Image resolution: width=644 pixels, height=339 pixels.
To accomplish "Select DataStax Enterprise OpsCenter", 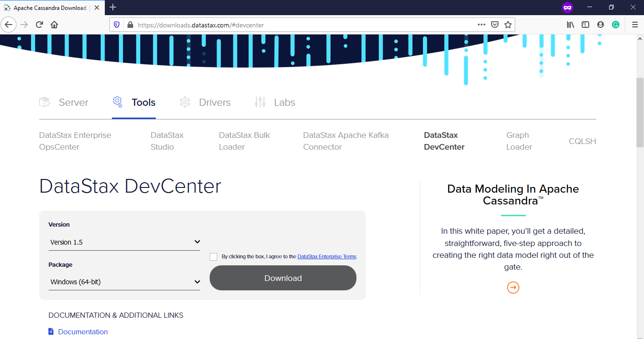I will tap(75, 141).
